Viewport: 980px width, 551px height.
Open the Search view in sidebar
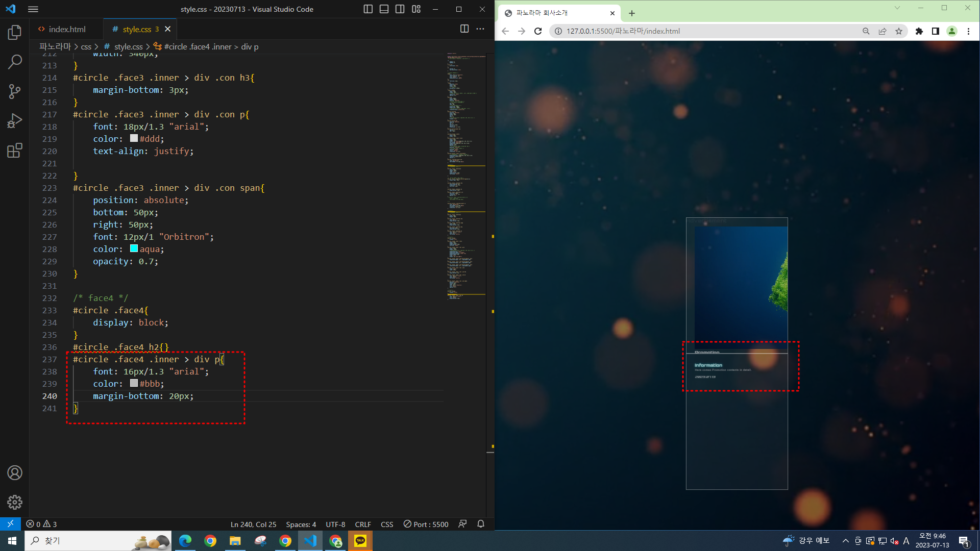point(15,62)
